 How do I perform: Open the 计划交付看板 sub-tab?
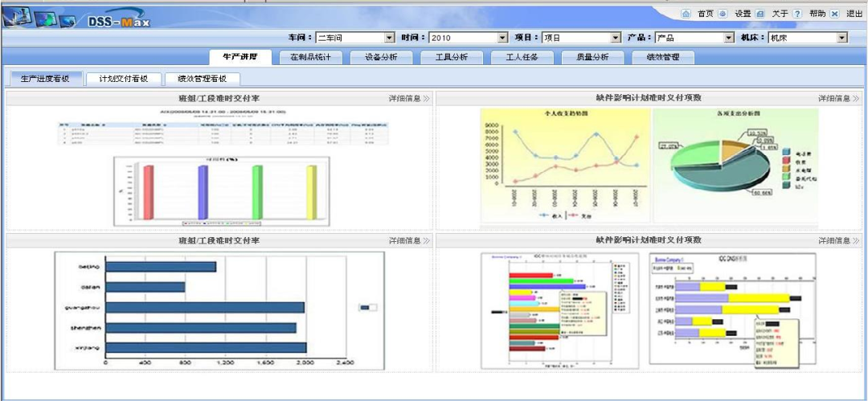point(124,79)
